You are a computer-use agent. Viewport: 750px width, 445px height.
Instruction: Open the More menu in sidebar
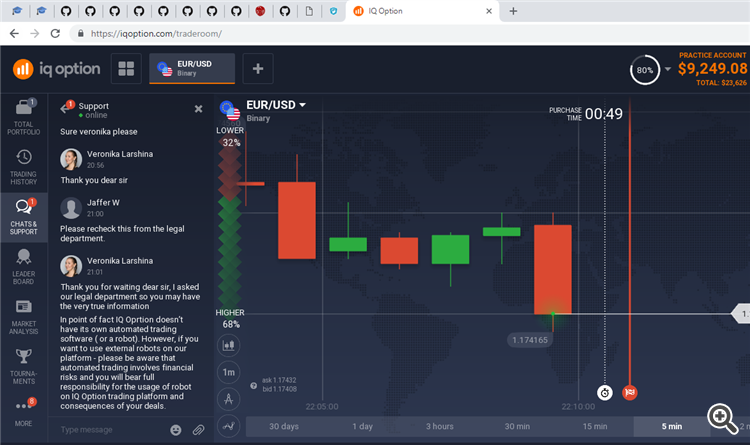click(23, 412)
